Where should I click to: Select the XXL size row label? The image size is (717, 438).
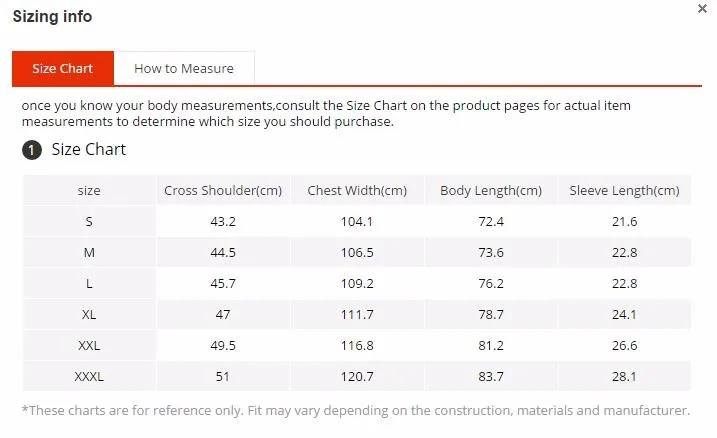coord(89,346)
